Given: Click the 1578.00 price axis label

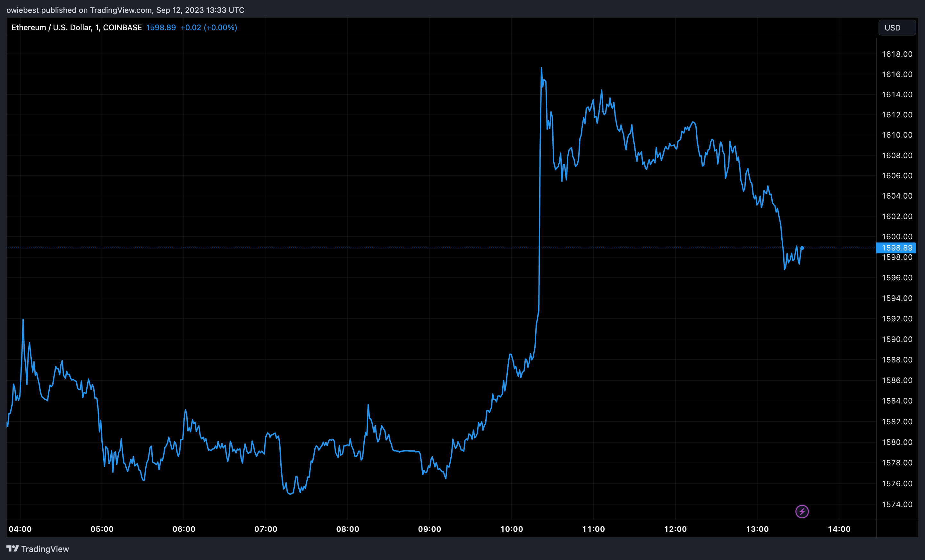Looking at the screenshot, I should click(x=897, y=463).
